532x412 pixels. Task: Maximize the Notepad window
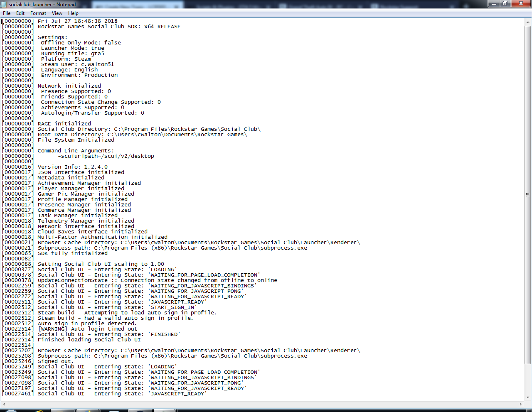(505, 4)
